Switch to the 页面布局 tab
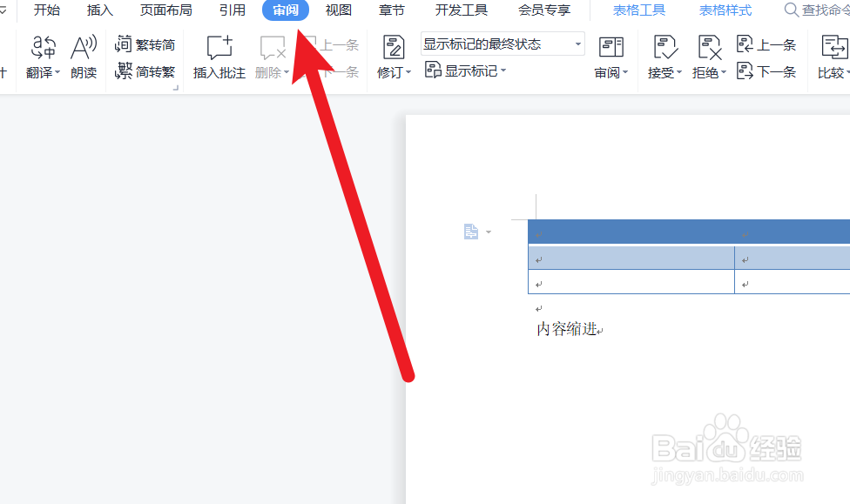The width and height of the screenshot is (850, 504). pos(165,10)
